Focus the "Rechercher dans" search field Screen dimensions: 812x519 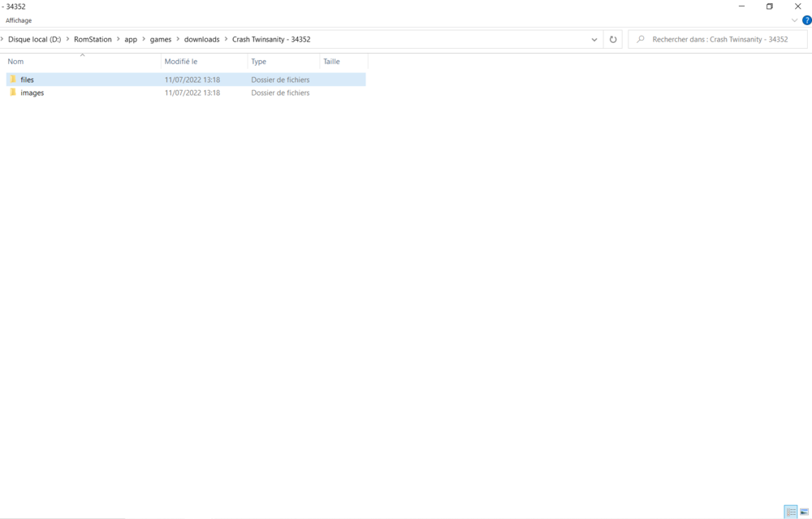723,39
